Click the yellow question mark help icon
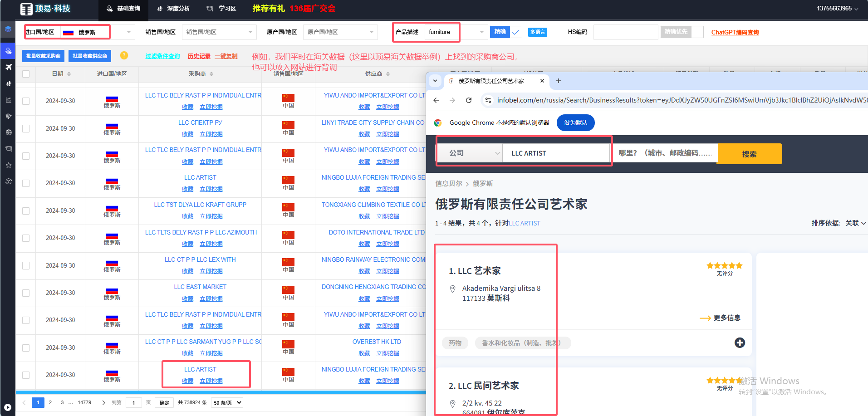 click(124, 55)
